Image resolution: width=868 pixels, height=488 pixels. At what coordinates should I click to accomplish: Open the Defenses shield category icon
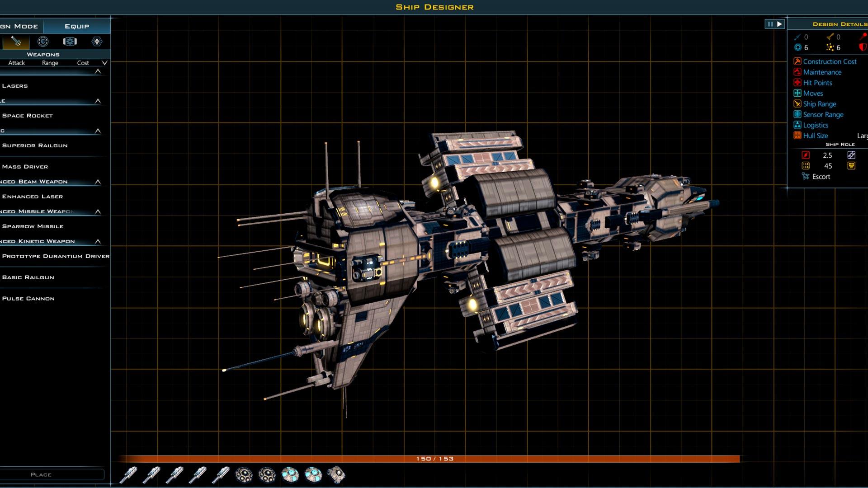pyautogui.click(x=43, y=42)
